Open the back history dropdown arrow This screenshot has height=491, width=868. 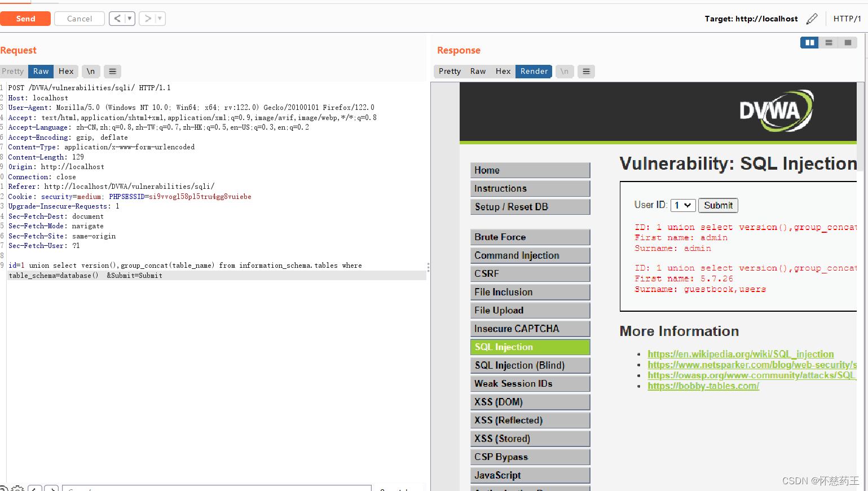pyautogui.click(x=130, y=19)
